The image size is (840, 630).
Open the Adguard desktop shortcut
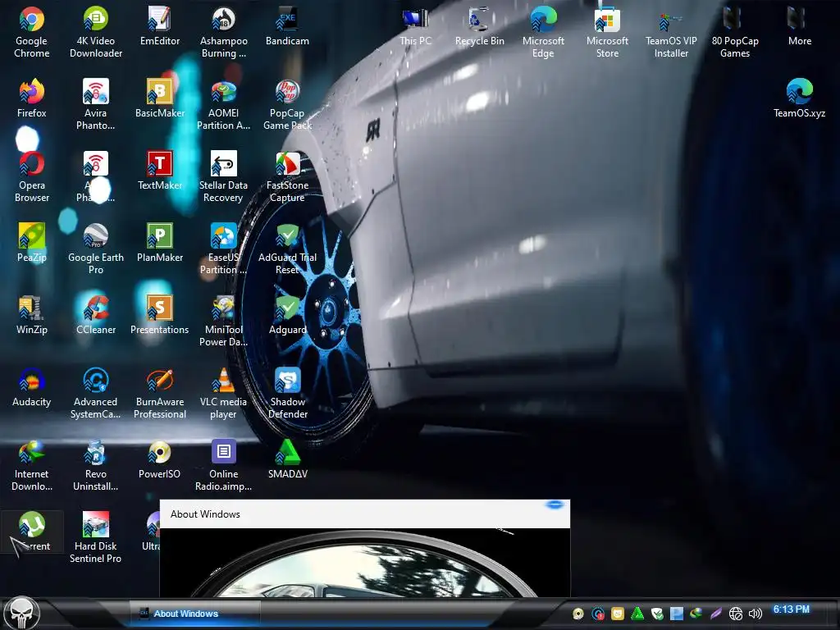pos(287,315)
